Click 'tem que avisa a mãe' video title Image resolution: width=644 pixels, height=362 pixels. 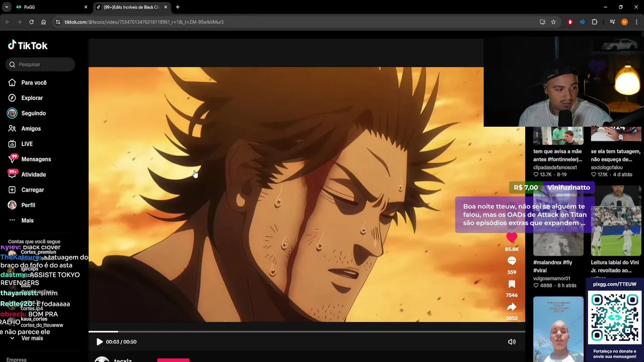click(x=557, y=155)
